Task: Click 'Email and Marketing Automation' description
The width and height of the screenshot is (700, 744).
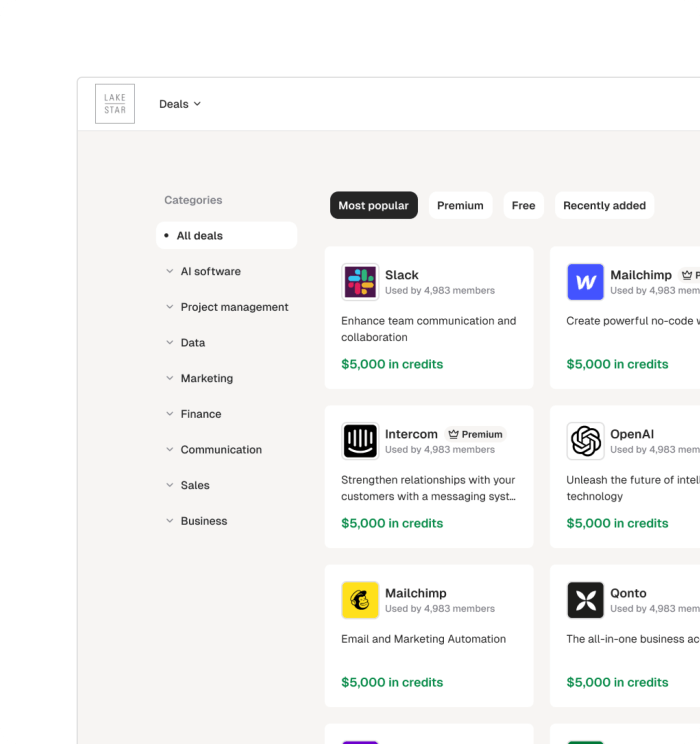Action: (x=423, y=639)
